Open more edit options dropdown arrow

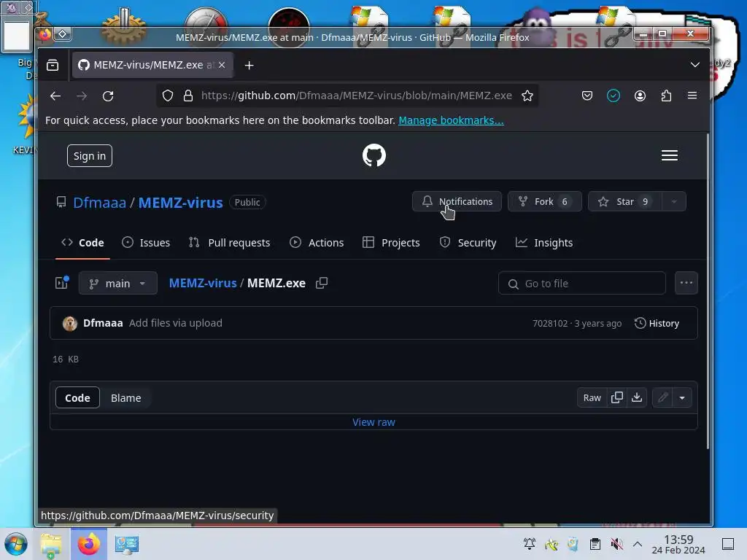click(682, 397)
